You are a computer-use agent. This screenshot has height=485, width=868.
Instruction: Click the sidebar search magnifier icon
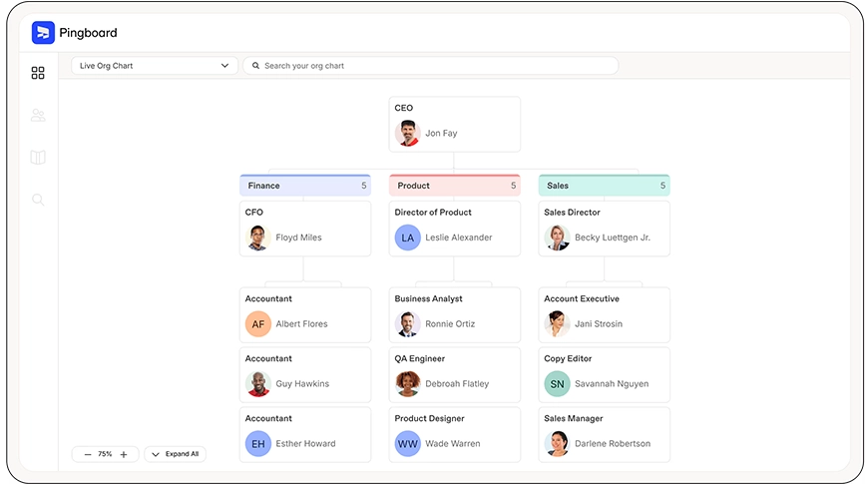click(x=38, y=200)
